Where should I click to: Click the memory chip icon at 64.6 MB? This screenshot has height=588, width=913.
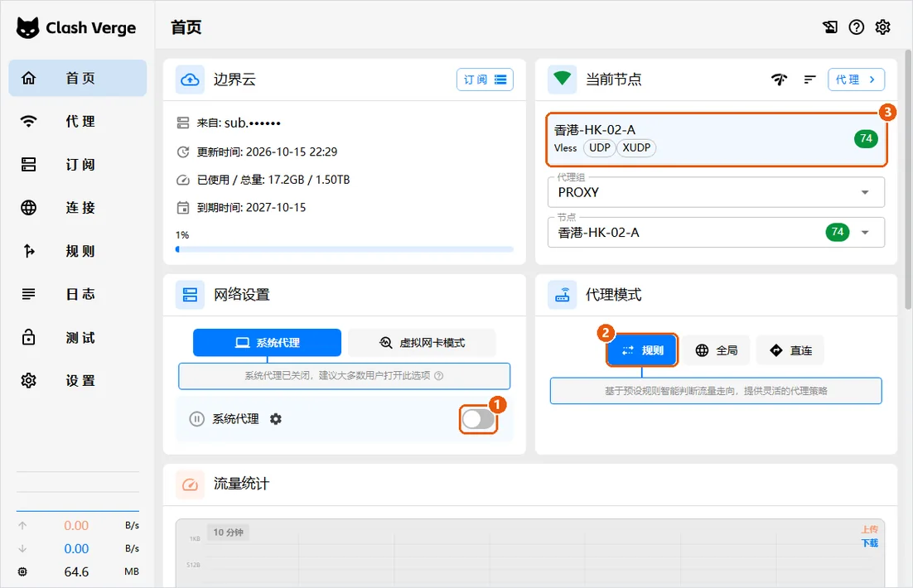(x=22, y=571)
